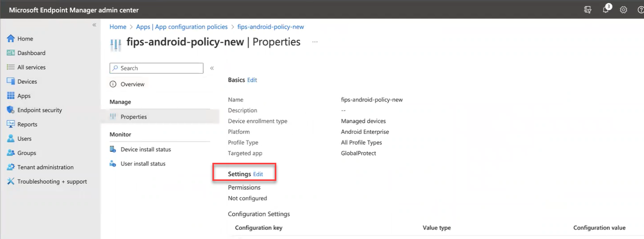Viewport: 644px width, 239px height.
Task: Click the Troubleshooting + support wrench icon
Action: coord(10,181)
